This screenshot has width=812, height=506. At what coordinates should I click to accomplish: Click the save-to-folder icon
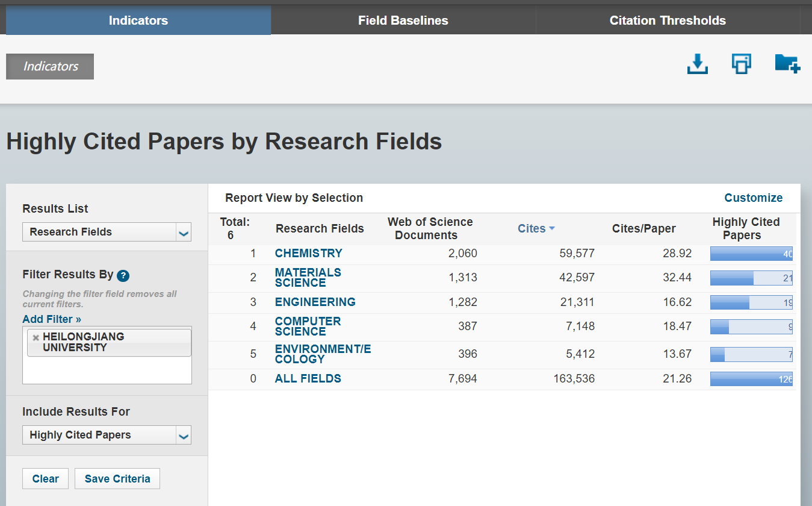[x=787, y=64]
